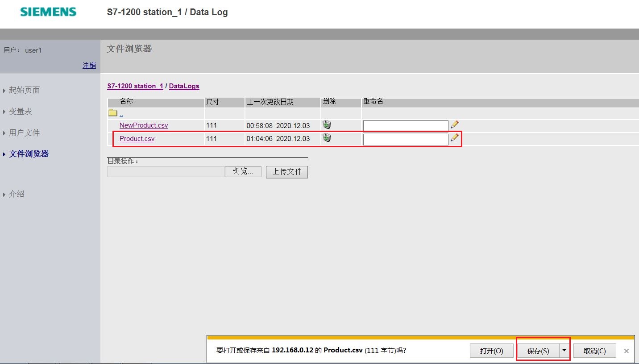Image resolution: width=639 pixels, height=364 pixels.
Task: Click the Product.csv date 01:04:06 2020.12.03
Action: coord(278,139)
